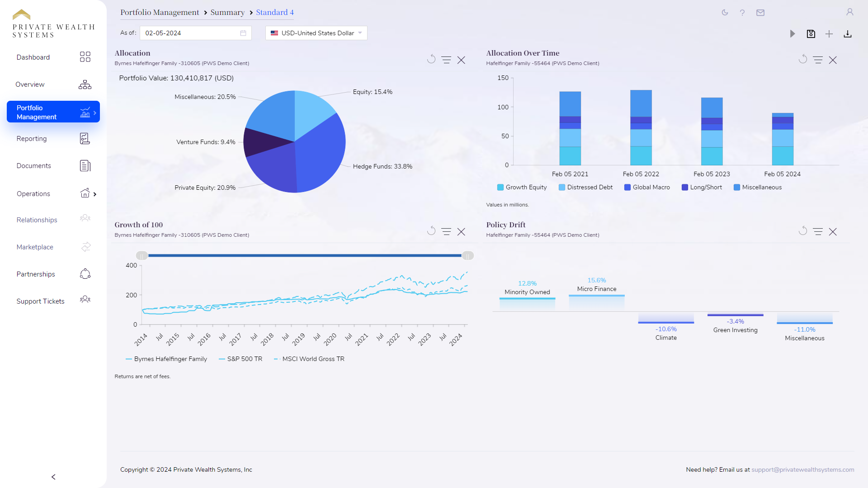Open the mail/contact icon
This screenshot has height=488, width=868.
[x=760, y=13]
